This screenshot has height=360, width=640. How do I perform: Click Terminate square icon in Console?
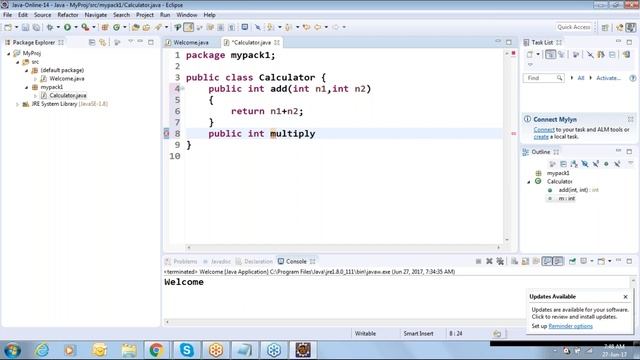pyautogui.click(x=478, y=261)
